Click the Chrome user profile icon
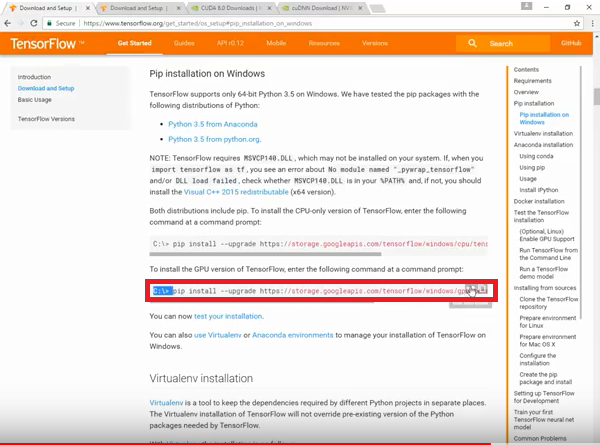 (x=527, y=6)
